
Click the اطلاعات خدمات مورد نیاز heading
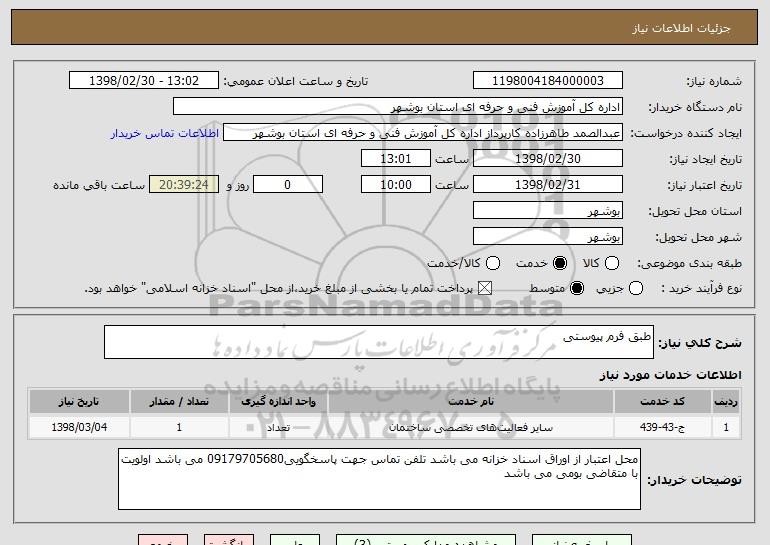pyautogui.click(x=670, y=375)
